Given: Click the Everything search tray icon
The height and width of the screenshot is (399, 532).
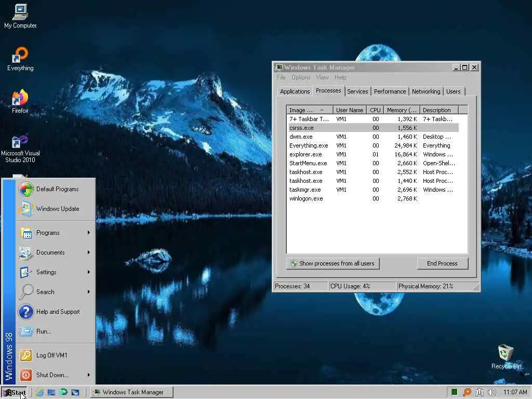Looking at the screenshot, I should pos(467,392).
